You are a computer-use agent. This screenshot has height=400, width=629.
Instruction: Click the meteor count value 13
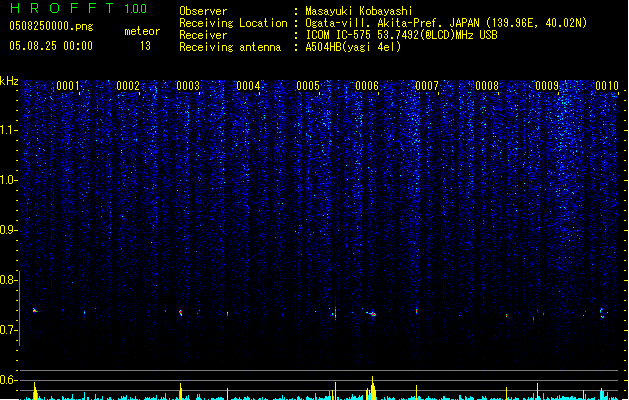tap(145, 46)
